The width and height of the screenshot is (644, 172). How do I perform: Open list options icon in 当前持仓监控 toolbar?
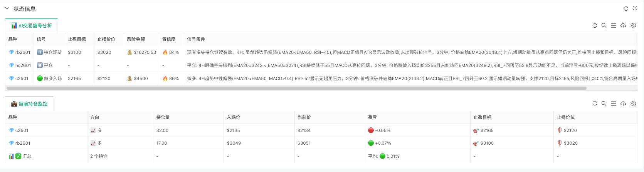point(614,104)
